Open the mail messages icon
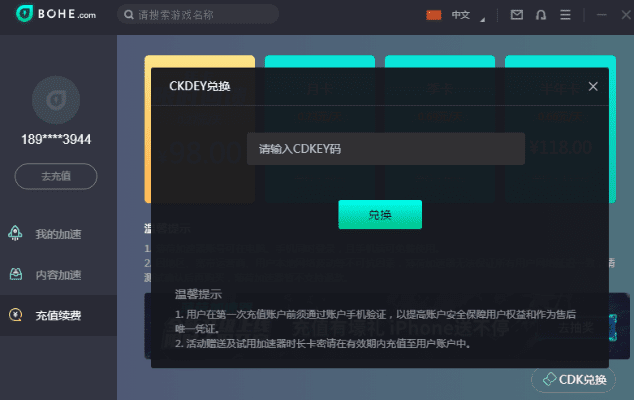634x400 pixels. 516,15
